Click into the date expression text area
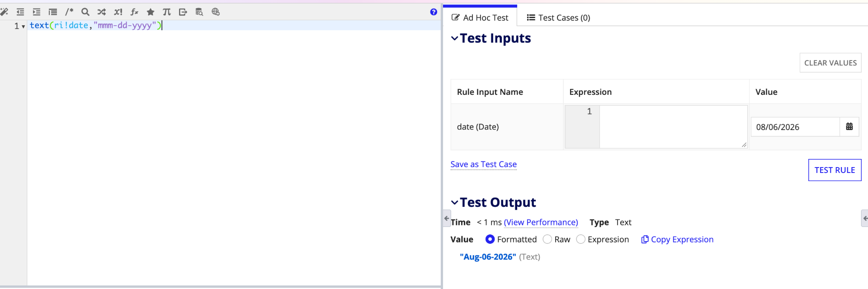This screenshot has width=868, height=289. [673, 127]
